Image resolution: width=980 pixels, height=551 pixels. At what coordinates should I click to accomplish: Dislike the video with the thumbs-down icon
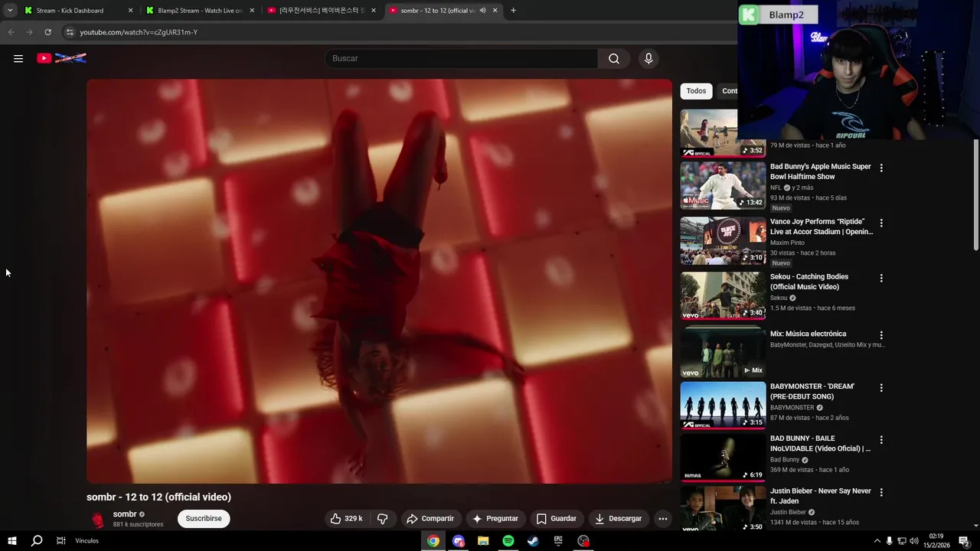point(383,518)
